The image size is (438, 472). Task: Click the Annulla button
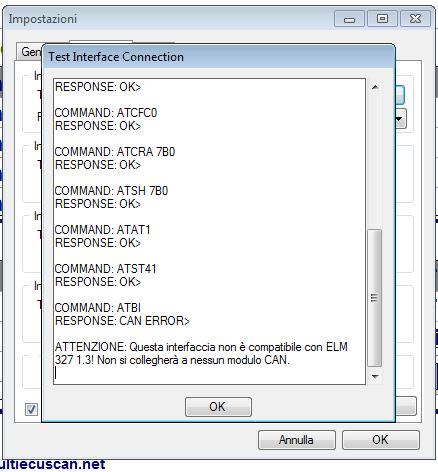click(x=297, y=440)
